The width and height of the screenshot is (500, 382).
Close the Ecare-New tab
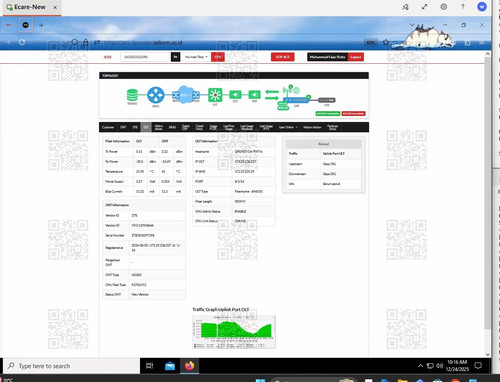(x=55, y=7)
